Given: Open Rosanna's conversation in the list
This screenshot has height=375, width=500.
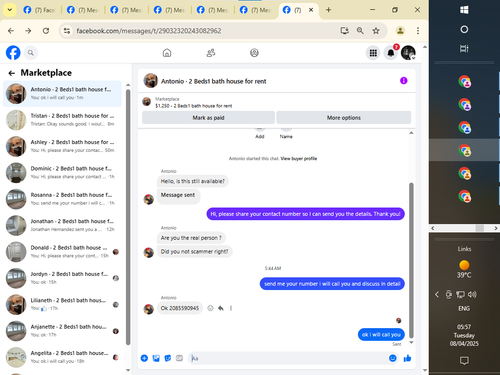Looking at the screenshot, I should 62,199.
